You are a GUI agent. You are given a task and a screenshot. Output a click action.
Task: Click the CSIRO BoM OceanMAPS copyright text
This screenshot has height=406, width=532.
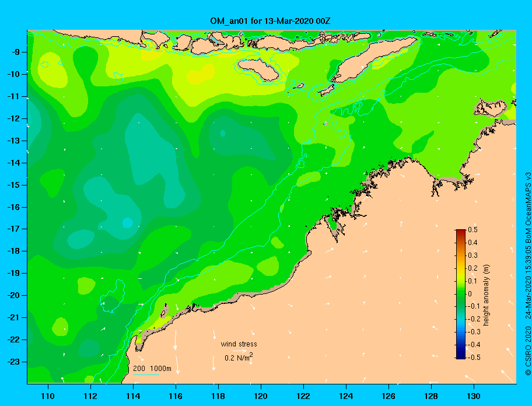coord(528,274)
